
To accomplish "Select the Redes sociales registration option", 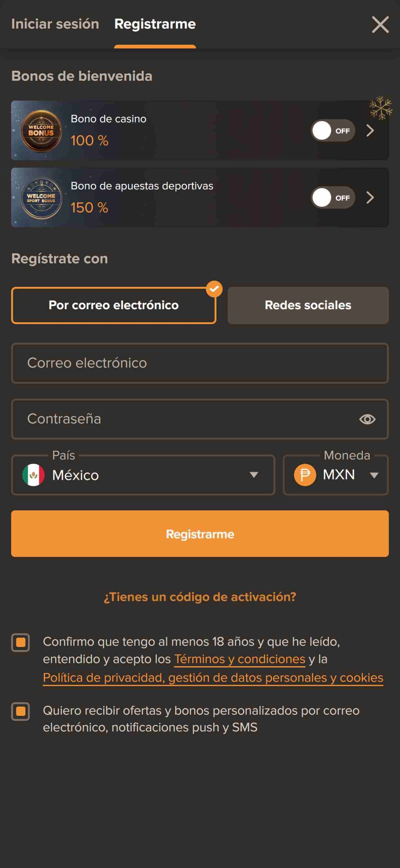I will (x=308, y=305).
